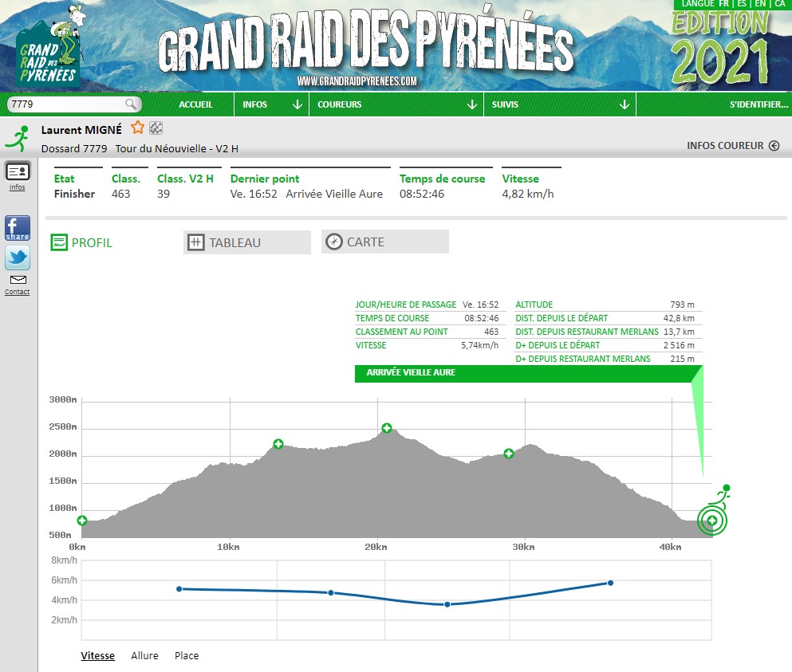Click the Dossard 7779 text
Viewport: 792px width, 672px height.
74,148
